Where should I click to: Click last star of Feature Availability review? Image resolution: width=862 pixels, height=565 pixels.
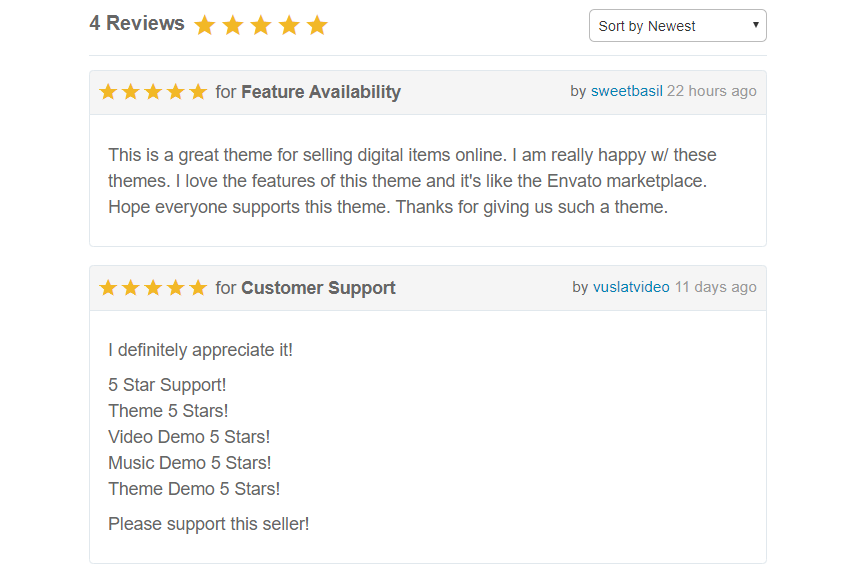(x=198, y=92)
